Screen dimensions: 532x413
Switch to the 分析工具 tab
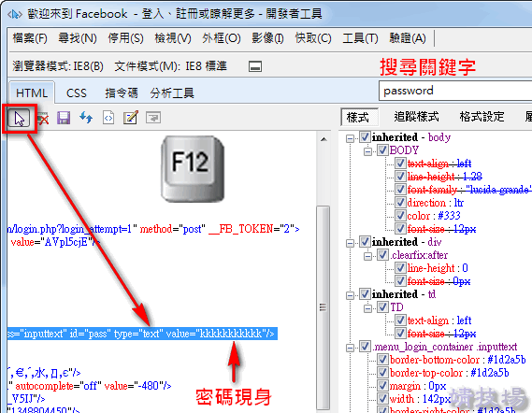pyautogui.click(x=172, y=93)
